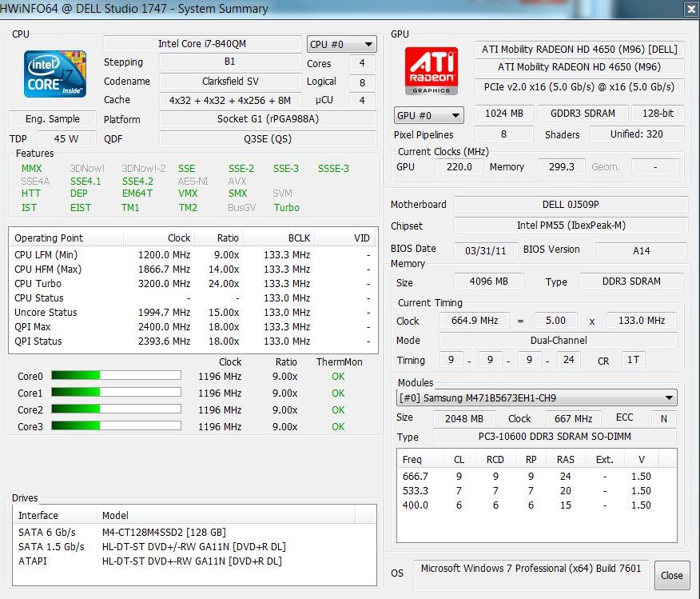Click the Core3 usage bar
Viewport: 700px width, 599px height.
(116, 425)
